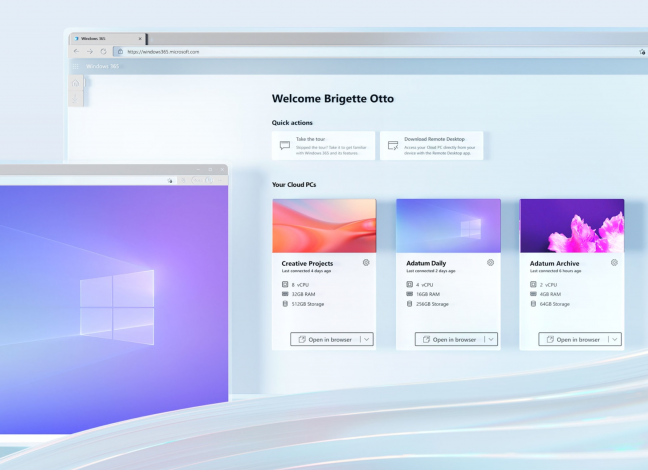This screenshot has width=648, height=470.
Task: Open the Take the tour card
Action: pyautogui.click(x=324, y=146)
